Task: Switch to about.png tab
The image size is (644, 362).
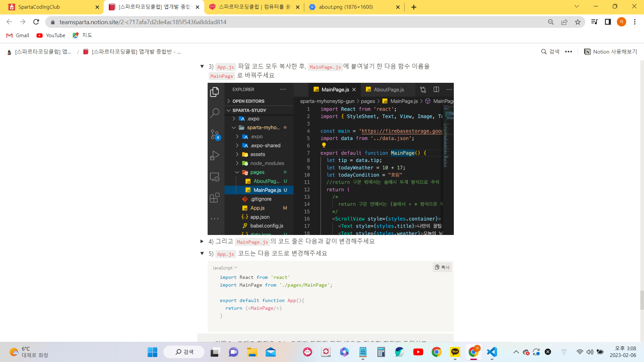Action: click(354, 7)
